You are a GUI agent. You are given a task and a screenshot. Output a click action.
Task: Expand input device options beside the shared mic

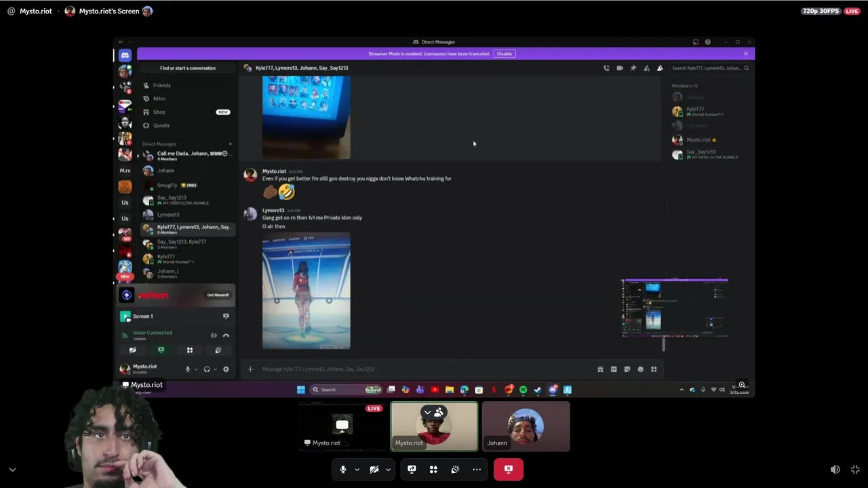pos(196,369)
